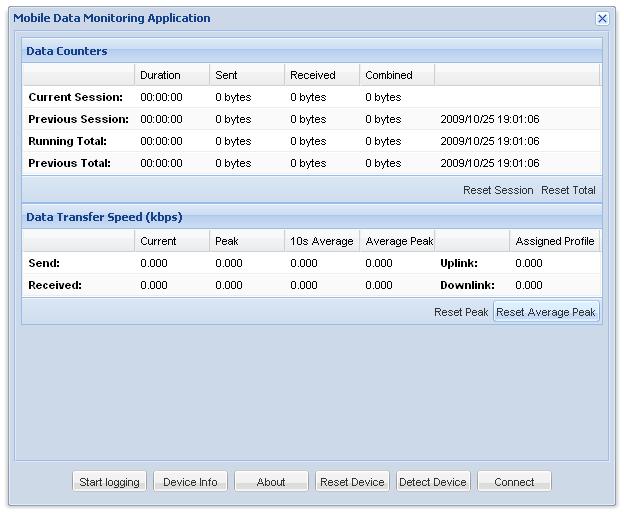
Task: Click the Downlink assigned profile value 0.000
Action: [x=528, y=285]
